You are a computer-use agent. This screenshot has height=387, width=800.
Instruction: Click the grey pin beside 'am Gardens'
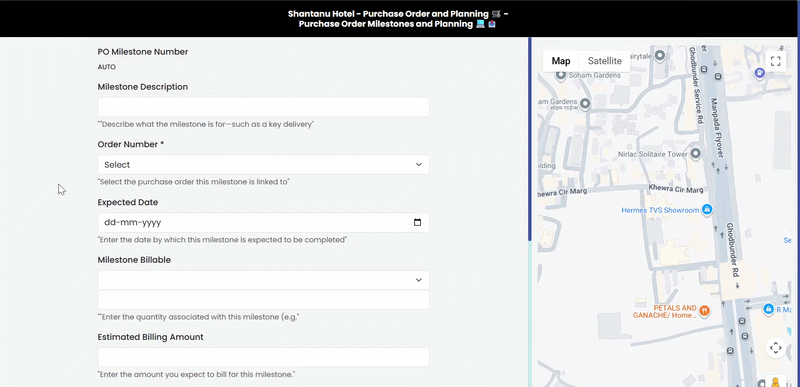[585, 104]
